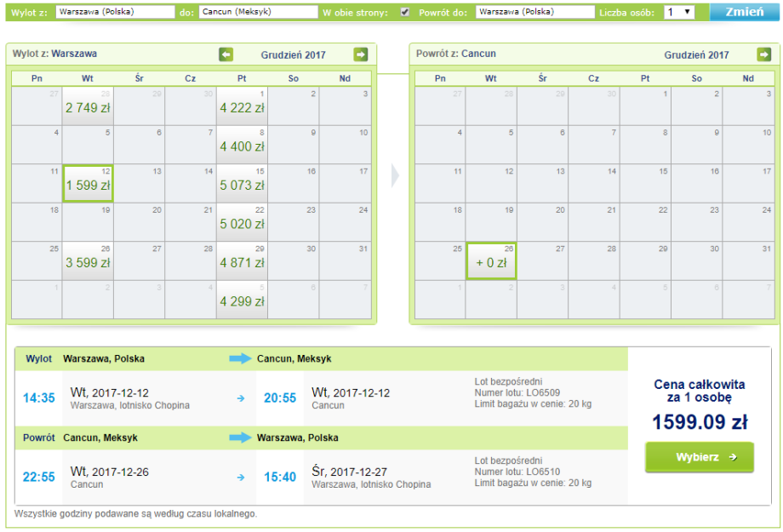This screenshot has height=532, width=783.
Task: Click the 'do' destination field with Cancun
Action: (256, 12)
